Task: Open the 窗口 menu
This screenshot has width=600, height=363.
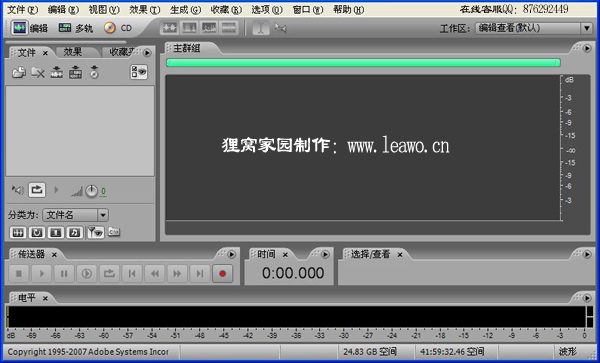Action: click(x=308, y=10)
